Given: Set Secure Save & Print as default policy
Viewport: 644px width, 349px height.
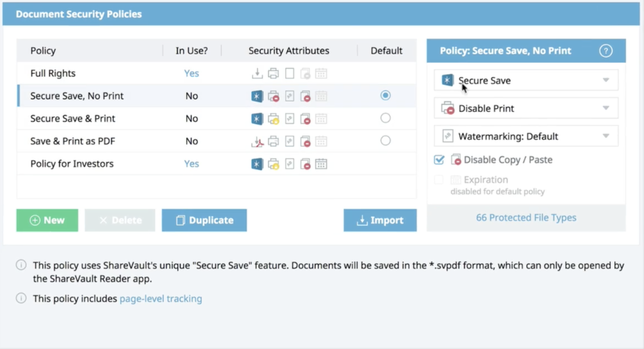Looking at the screenshot, I should [385, 118].
